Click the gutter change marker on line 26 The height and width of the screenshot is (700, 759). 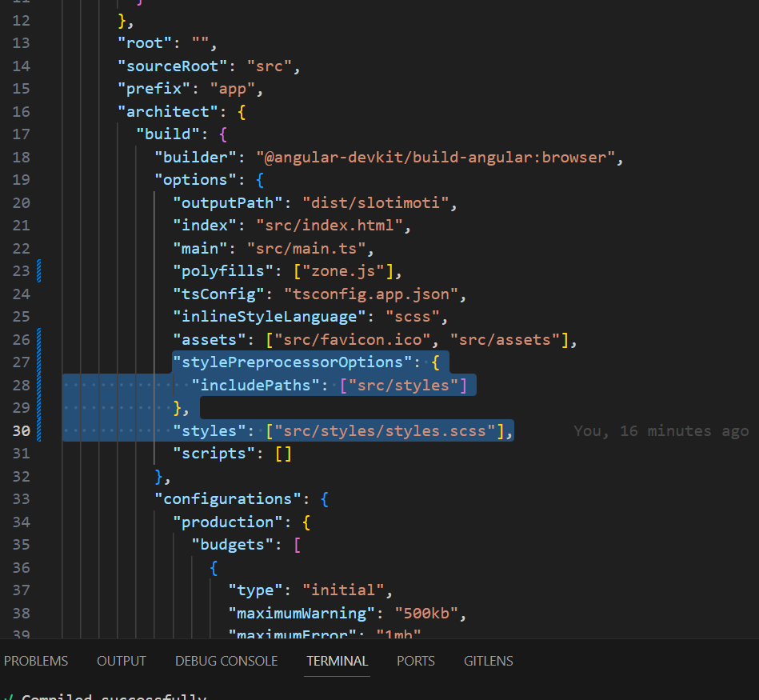click(x=38, y=340)
